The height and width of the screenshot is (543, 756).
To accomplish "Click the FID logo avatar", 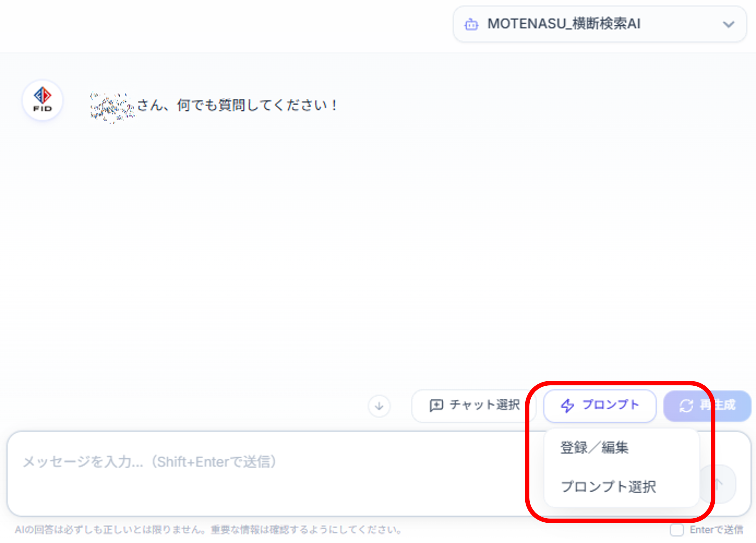I will [x=42, y=100].
